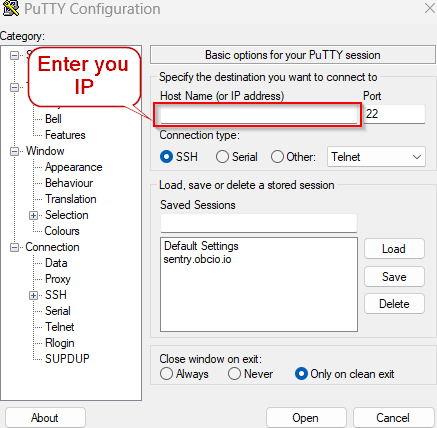Viewport: 437px width, 428px height.
Task: Collapse the Terminal tree node
Action: point(14,87)
